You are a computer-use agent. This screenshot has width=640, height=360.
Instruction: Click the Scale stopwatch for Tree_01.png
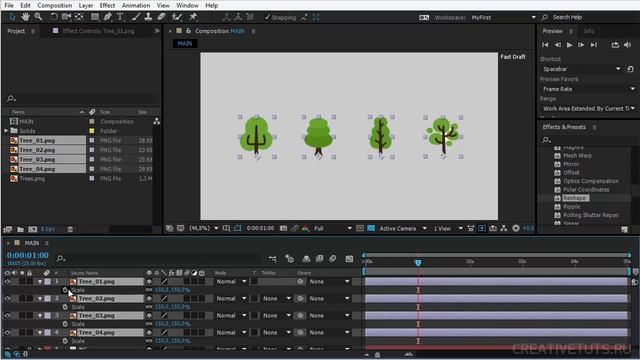(x=65, y=290)
